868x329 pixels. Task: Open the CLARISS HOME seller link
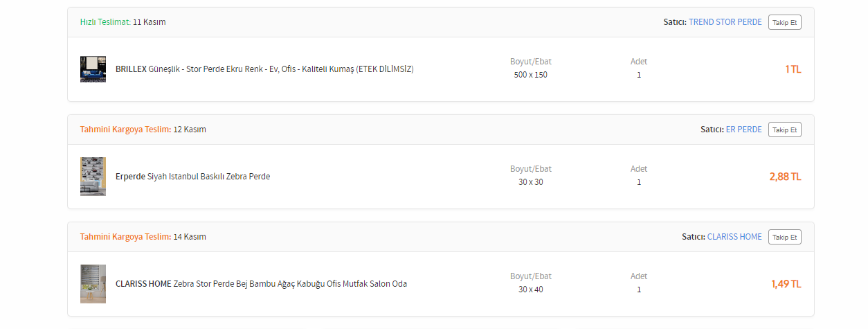[734, 237]
